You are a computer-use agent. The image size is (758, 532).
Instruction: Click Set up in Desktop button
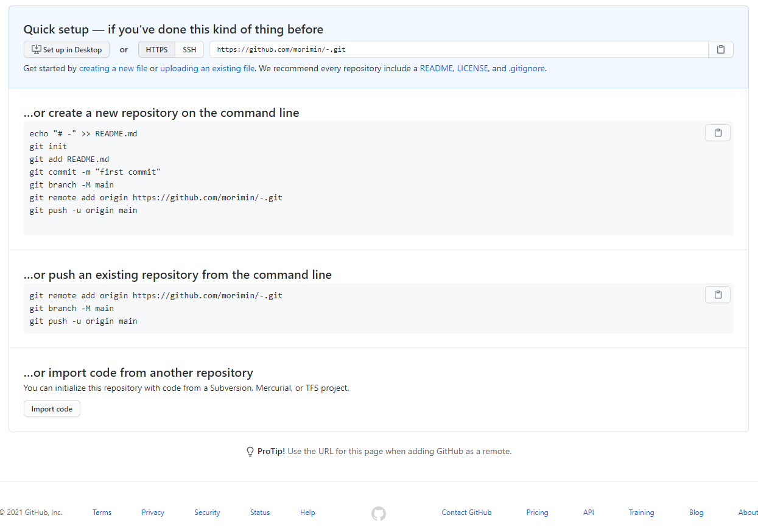point(66,50)
